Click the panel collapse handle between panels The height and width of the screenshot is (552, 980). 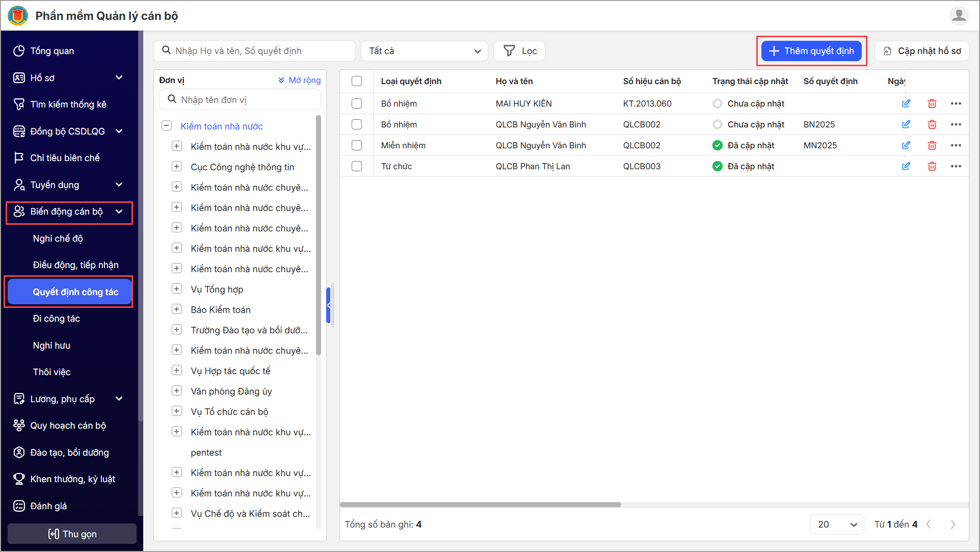click(329, 305)
